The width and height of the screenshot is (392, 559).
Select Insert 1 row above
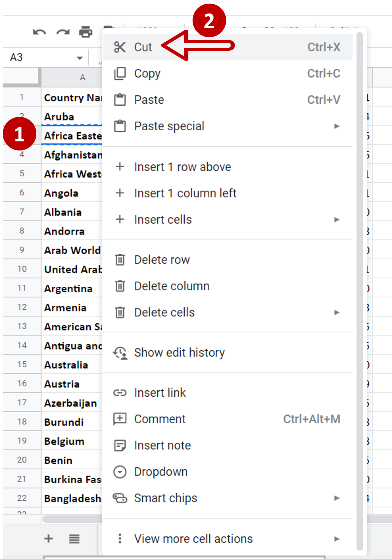[228, 167]
